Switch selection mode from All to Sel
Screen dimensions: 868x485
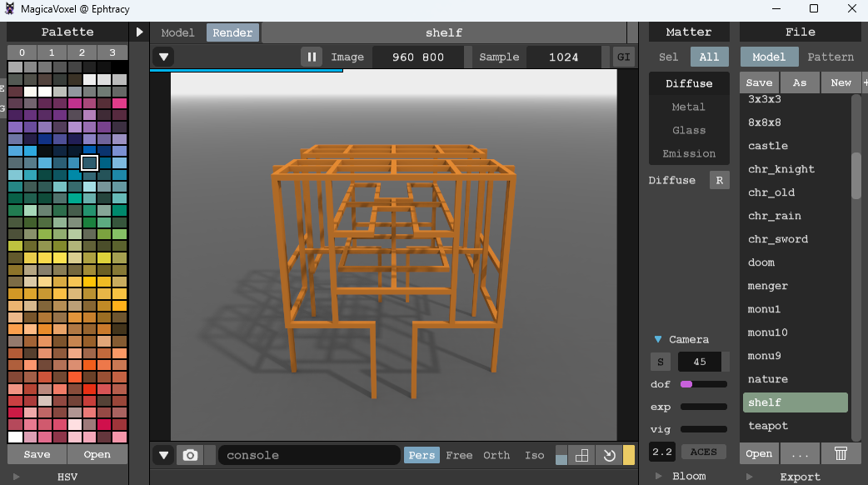point(667,57)
